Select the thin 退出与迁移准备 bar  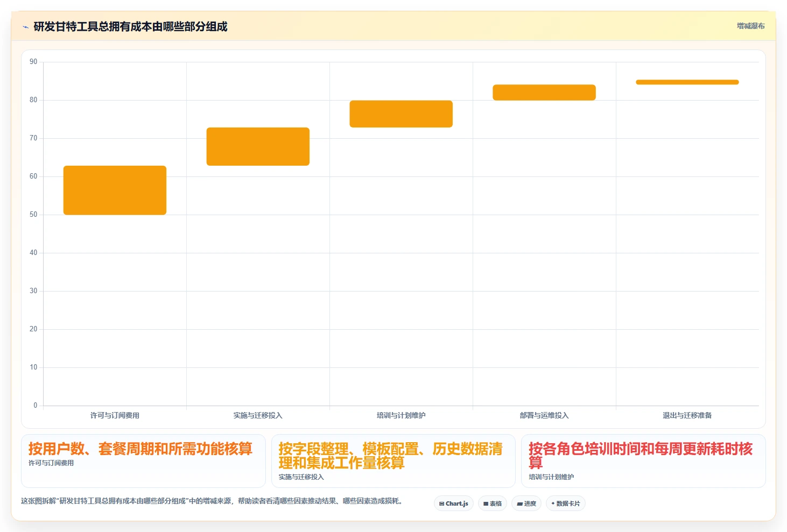pyautogui.click(x=687, y=82)
